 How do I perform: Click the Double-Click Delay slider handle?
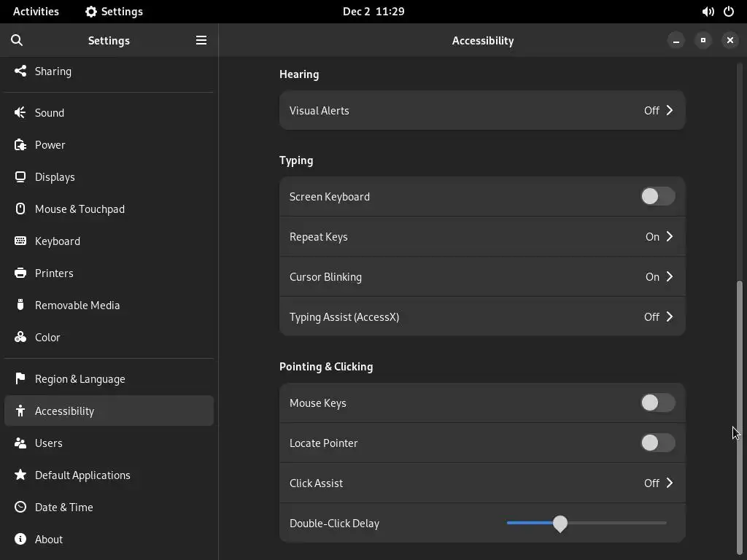pyautogui.click(x=560, y=524)
